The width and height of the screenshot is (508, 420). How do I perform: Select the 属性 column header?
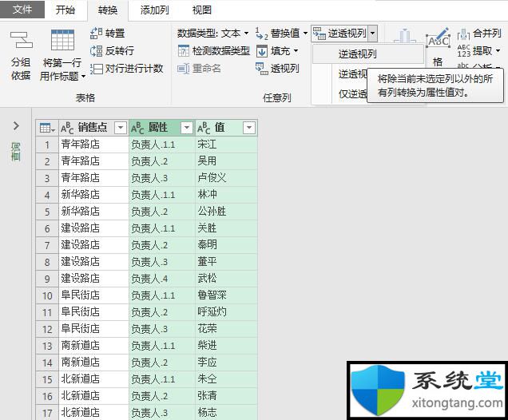[x=158, y=128]
